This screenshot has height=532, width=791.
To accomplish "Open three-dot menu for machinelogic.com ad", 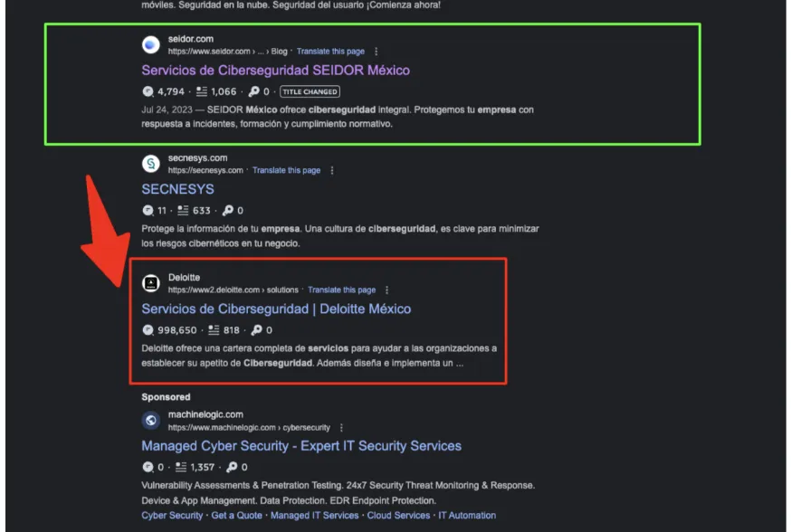I will (341, 428).
